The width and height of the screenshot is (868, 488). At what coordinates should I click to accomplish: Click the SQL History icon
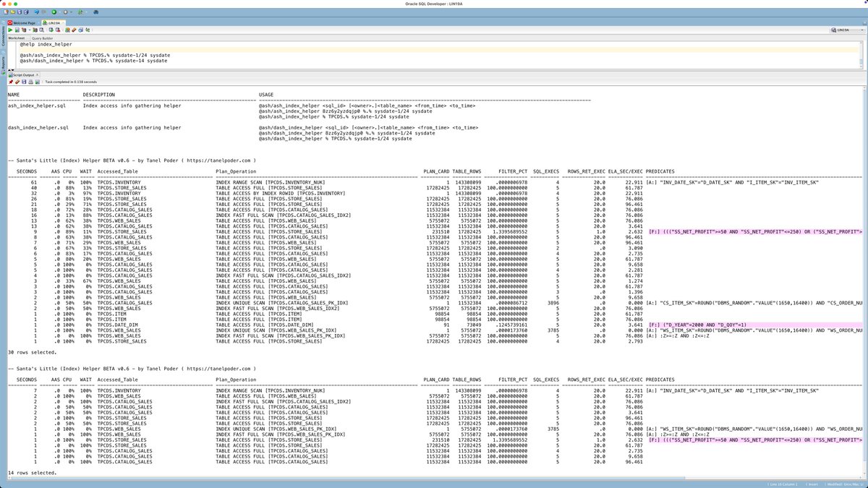[80, 30]
